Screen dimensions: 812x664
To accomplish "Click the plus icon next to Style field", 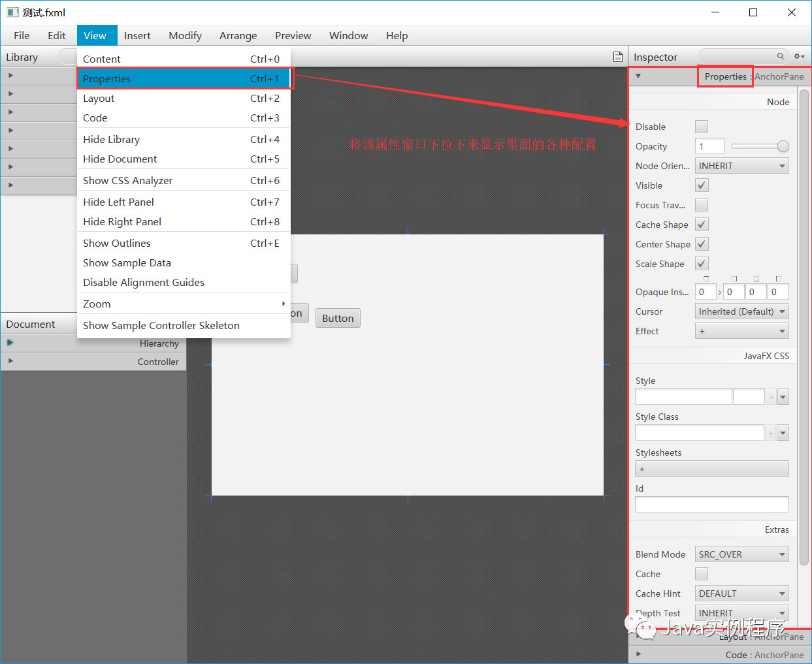I will tap(771, 396).
